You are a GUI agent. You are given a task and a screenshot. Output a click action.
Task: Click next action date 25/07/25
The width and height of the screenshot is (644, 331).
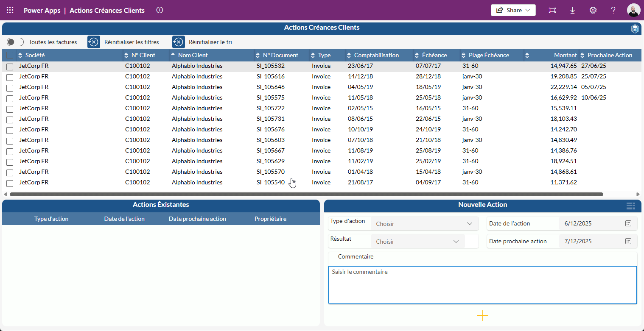click(594, 76)
